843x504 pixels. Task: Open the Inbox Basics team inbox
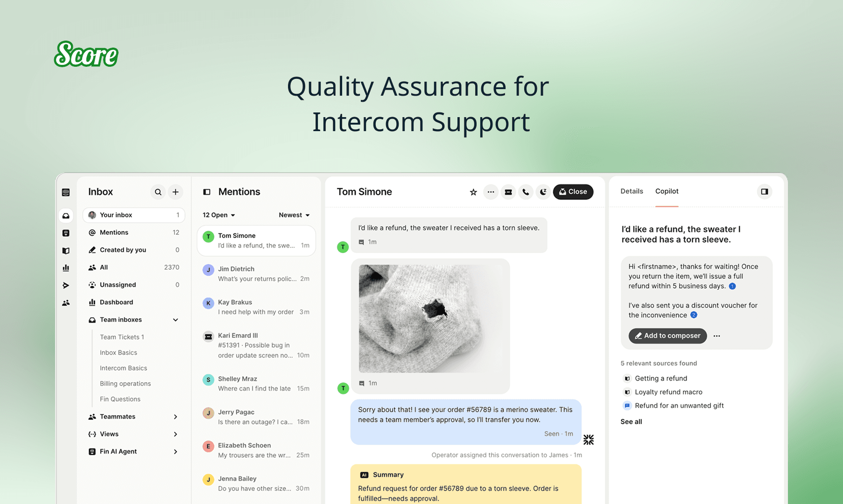coord(119,353)
